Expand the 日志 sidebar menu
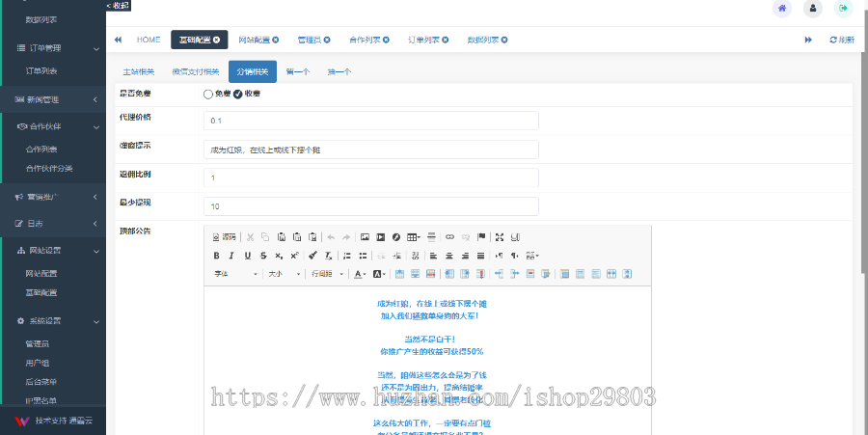This screenshot has width=868, height=435. [53, 223]
